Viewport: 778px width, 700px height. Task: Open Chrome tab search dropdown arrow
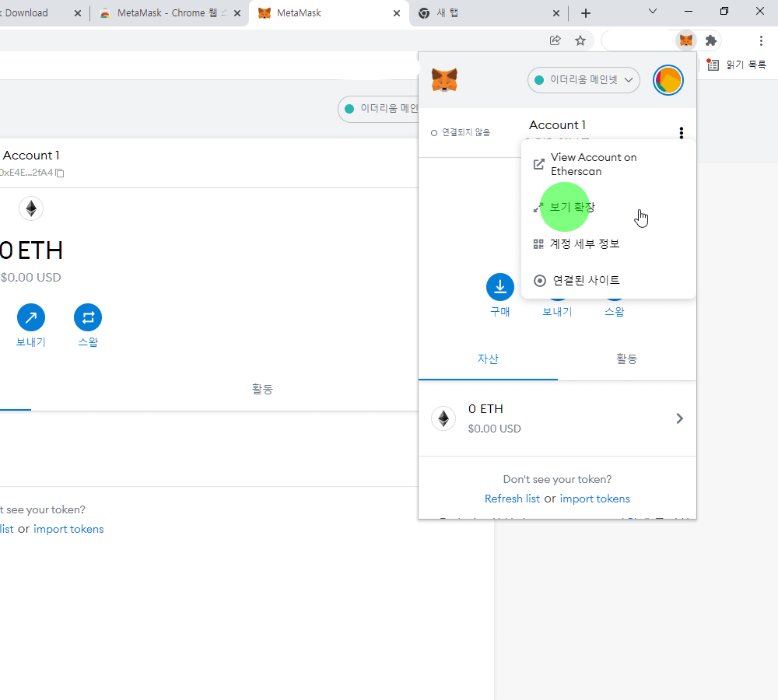(653, 12)
